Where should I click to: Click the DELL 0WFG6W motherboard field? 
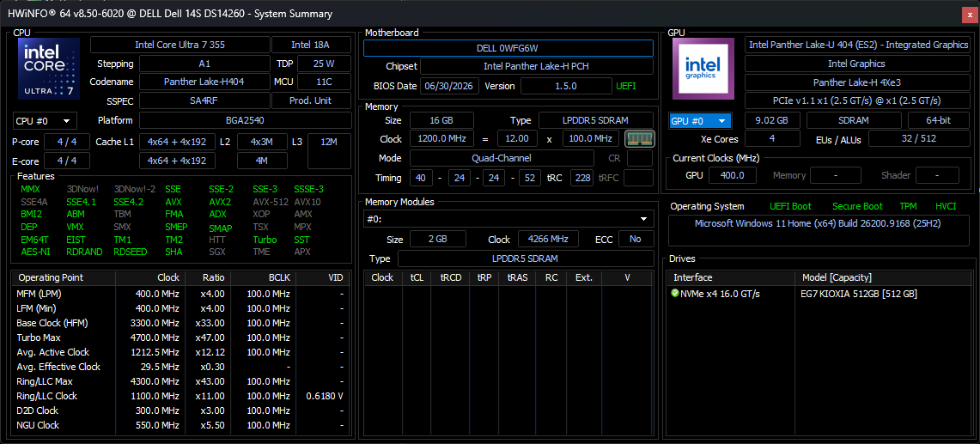[x=508, y=48]
